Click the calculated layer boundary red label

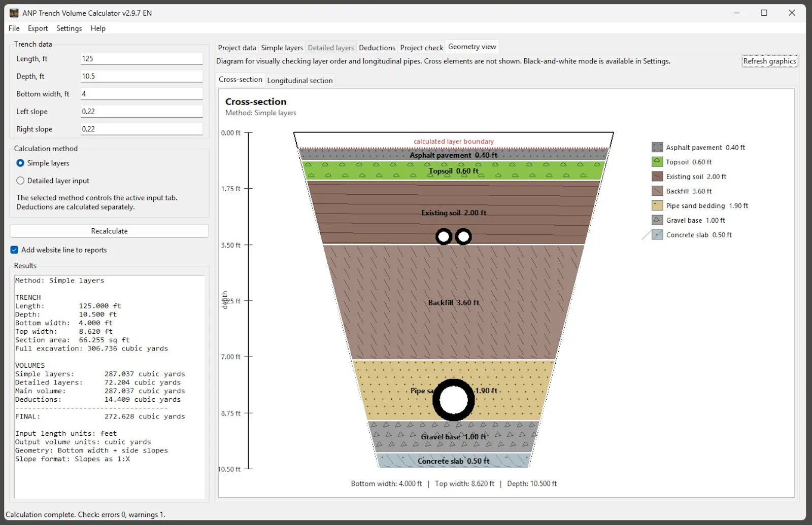tap(454, 142)
